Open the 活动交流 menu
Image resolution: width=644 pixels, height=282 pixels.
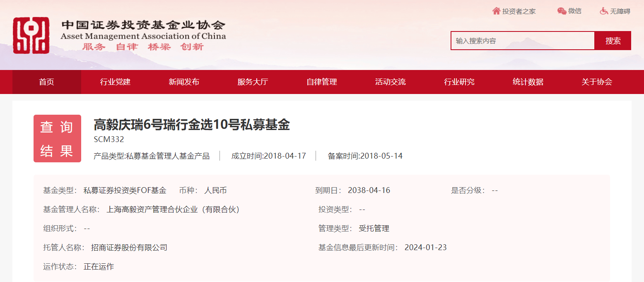click(389, 82)
